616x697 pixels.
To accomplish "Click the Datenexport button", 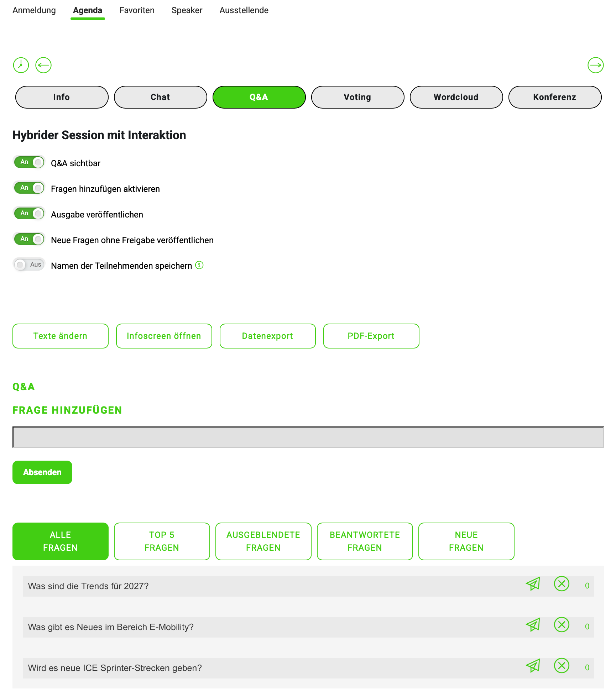I will (268, 336).
